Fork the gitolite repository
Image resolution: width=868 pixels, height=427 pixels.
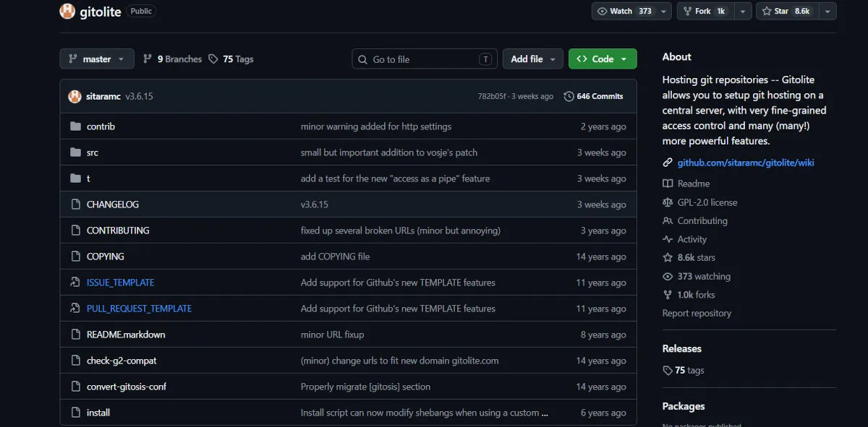706,12
